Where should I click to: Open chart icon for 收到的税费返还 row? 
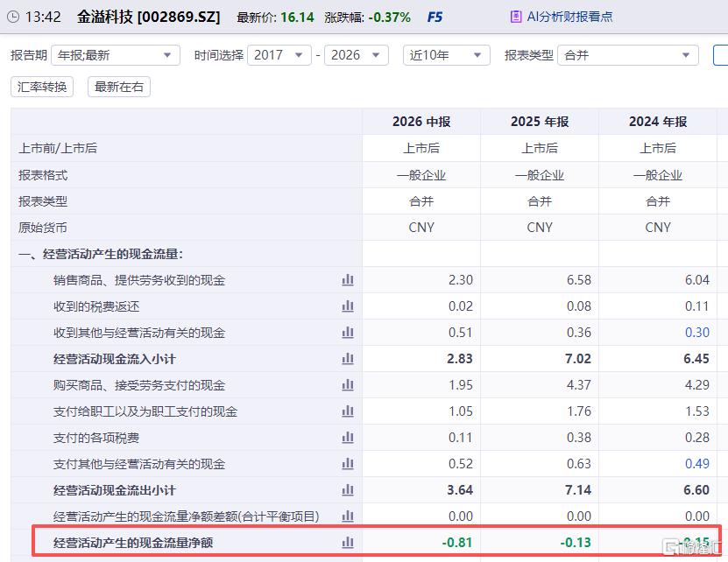(x=348, y=306)
